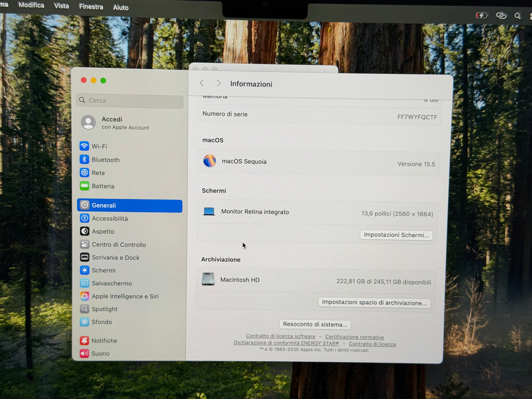The width and height of the screenshot is (532, 399).
Task: Click Versione 15.5 text
Action: pos(416,164)
